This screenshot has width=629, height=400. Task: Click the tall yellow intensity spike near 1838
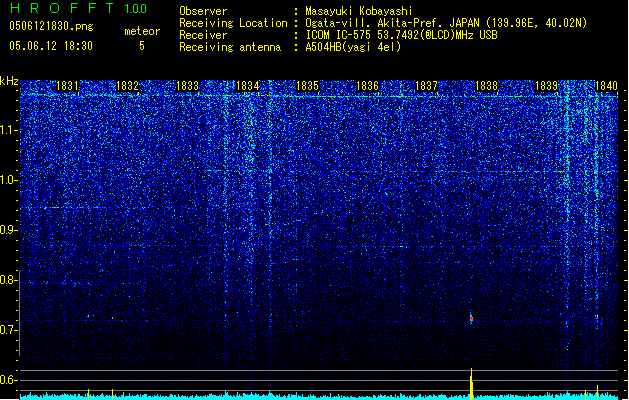[x=471, y=384]
